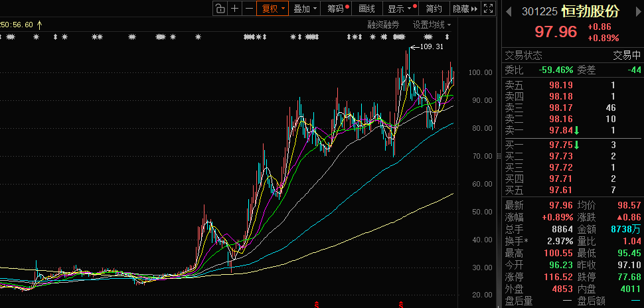Click the 融资融券 link
Image resolution: width=644 pixels, height=308 pixels.
384,25
